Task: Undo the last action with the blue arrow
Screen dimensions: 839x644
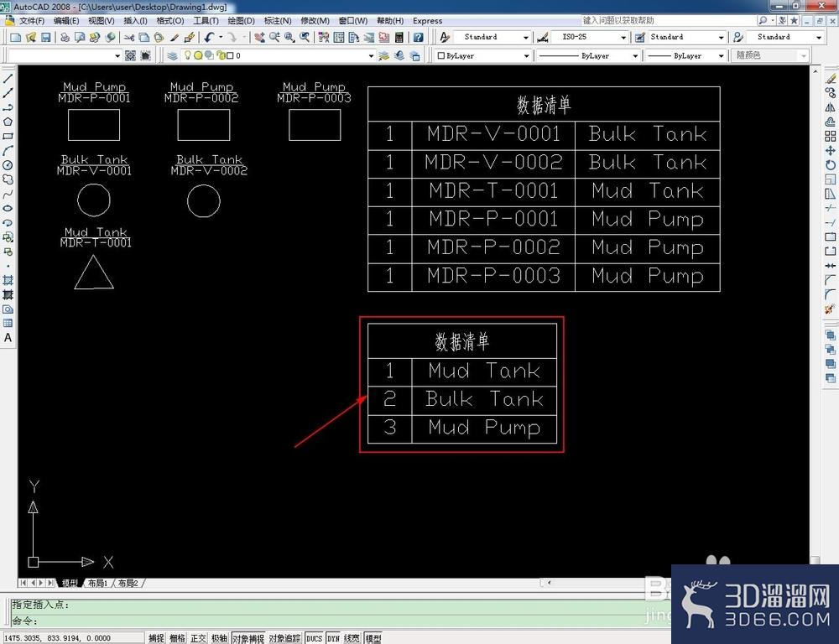Action: pyautogui.click(x=209, y=38)
